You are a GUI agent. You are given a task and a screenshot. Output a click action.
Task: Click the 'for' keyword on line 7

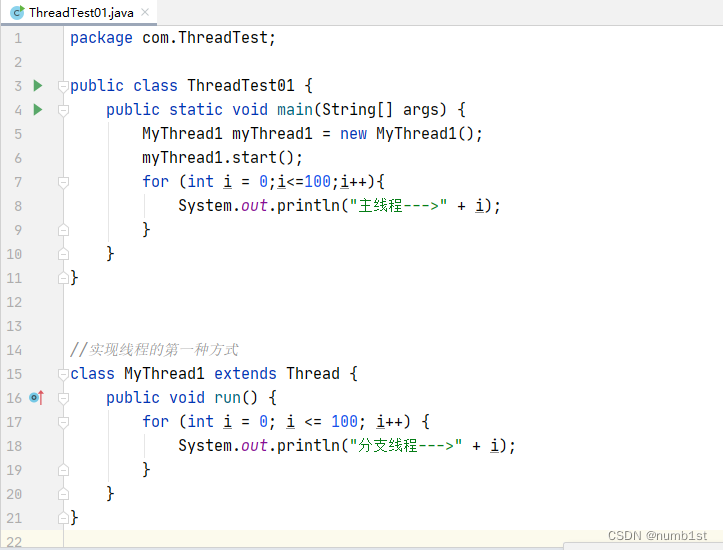155,182
